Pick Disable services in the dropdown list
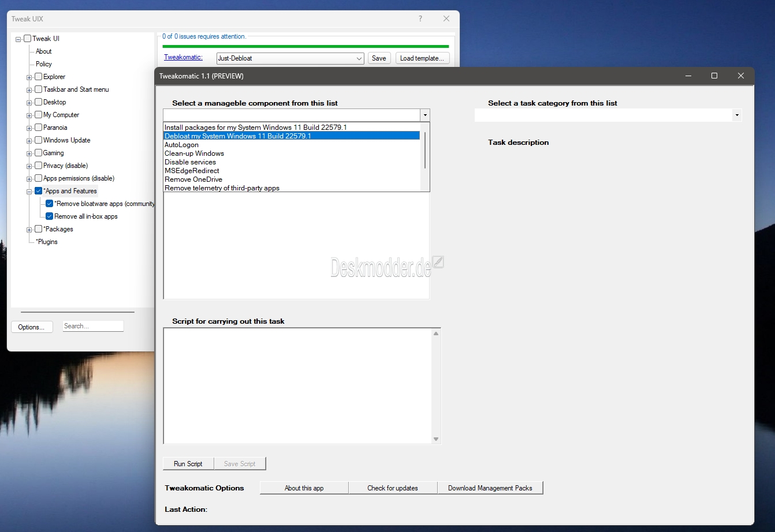The image size is (775, 532). (292, 162)
